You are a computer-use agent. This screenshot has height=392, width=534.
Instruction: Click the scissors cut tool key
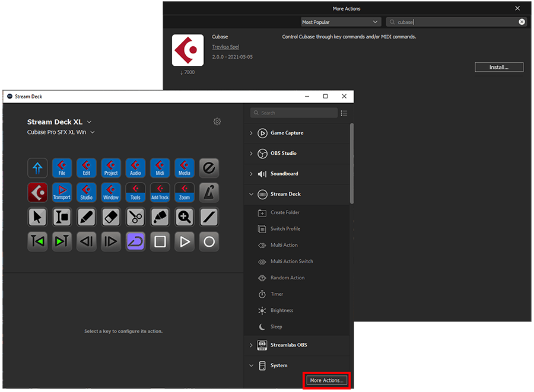135,216
